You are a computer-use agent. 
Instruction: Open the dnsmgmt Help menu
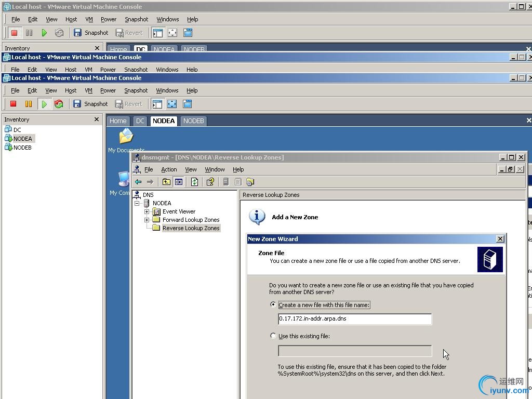[238, 169]
